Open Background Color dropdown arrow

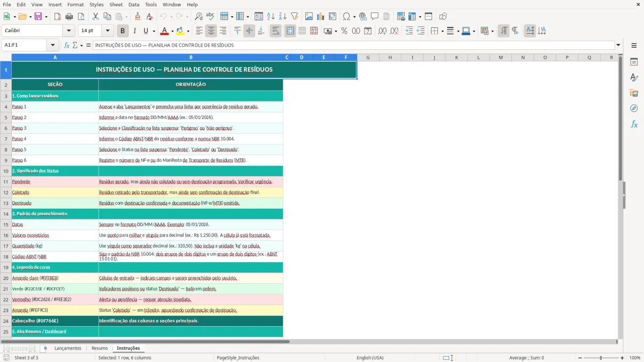pos(189,31)
